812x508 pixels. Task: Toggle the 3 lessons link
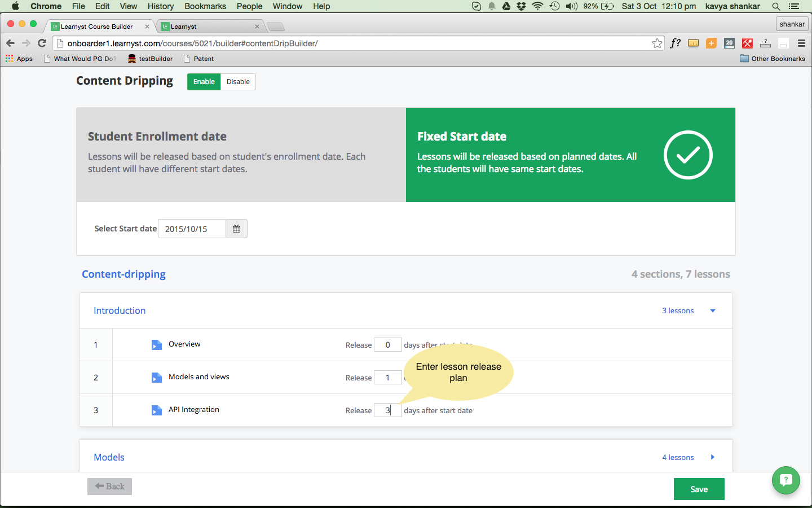tap(678, 311)
